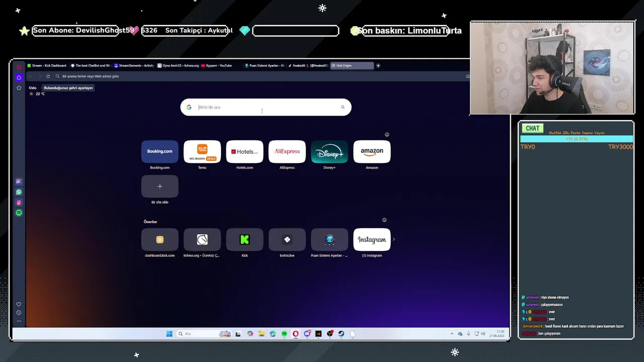Switch to Oyna Amiir23 lichess.org tab
The height and width of the screenshot is (362, 644).
pyautogui.click(x=178, y=65)
